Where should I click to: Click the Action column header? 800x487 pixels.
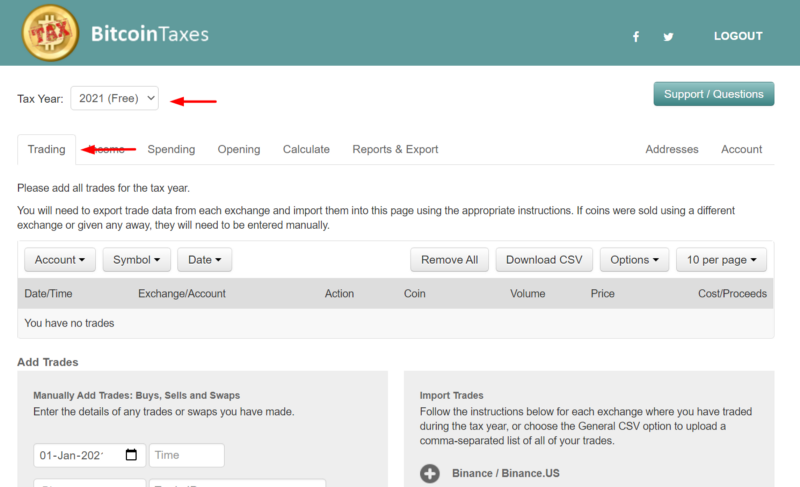[339, 294]
